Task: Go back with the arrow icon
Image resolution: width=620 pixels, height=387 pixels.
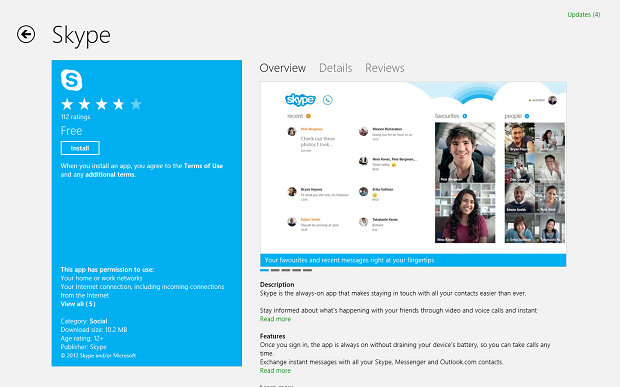Action: click(26, 34)
